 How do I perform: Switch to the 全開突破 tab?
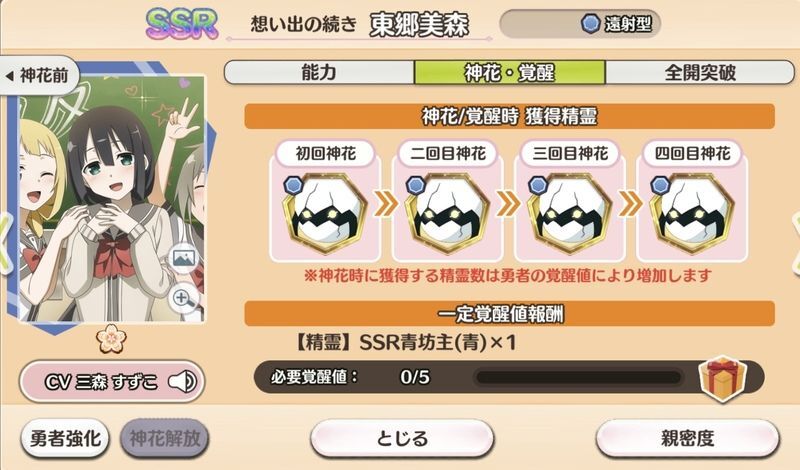[x=700, y=72]
